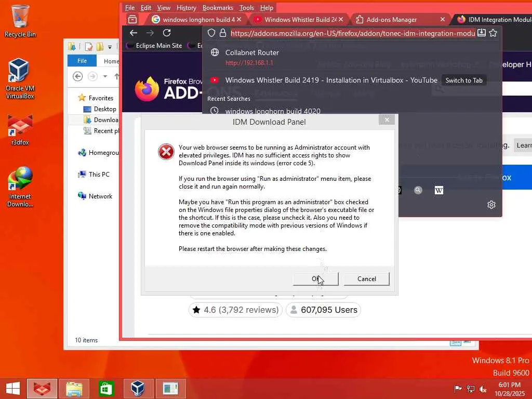This screenshot has height=399, width=532.
Task: Click the 4.6 (3,792 reviews) rating badge
Action: (x=235, y=310)
